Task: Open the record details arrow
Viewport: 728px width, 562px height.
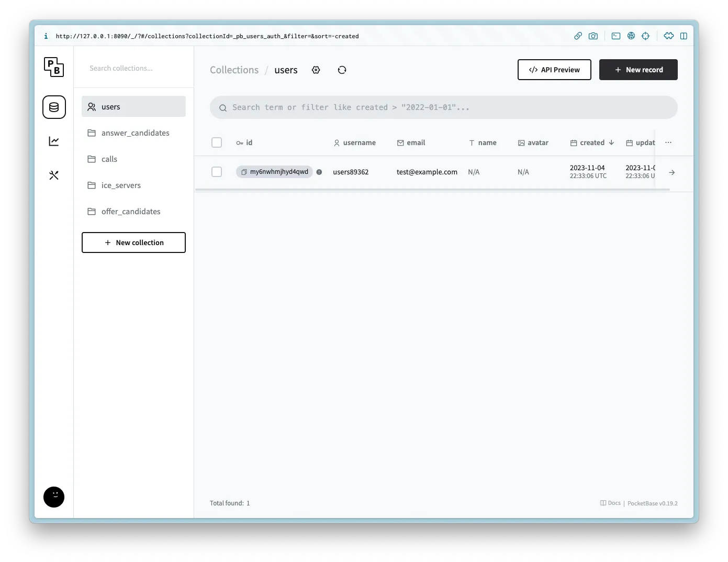Action: pyautogui.click(x=672, y=172)
